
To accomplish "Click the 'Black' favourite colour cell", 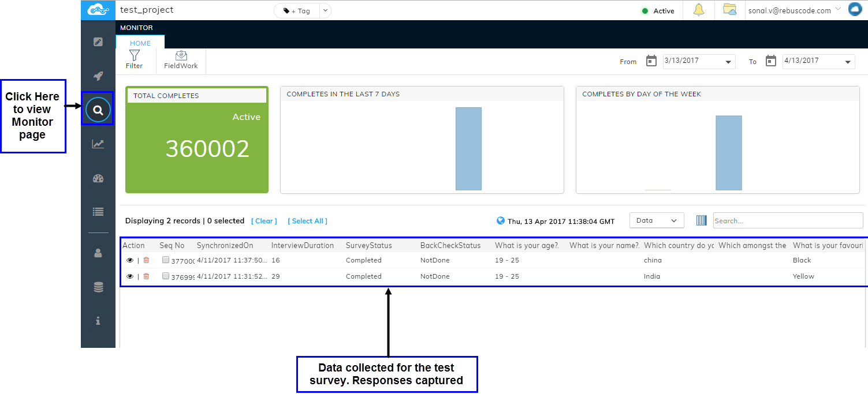I will tap(802, 260).
